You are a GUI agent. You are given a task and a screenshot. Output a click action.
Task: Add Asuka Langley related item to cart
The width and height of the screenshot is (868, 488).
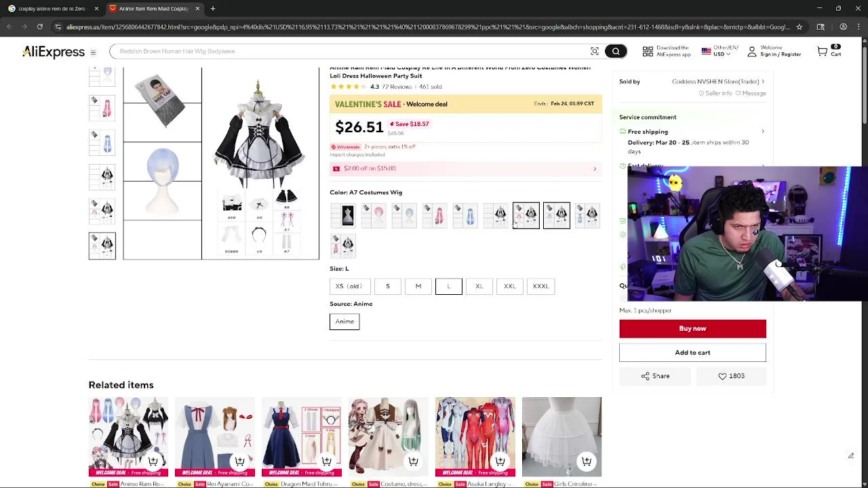pos(500,462)
